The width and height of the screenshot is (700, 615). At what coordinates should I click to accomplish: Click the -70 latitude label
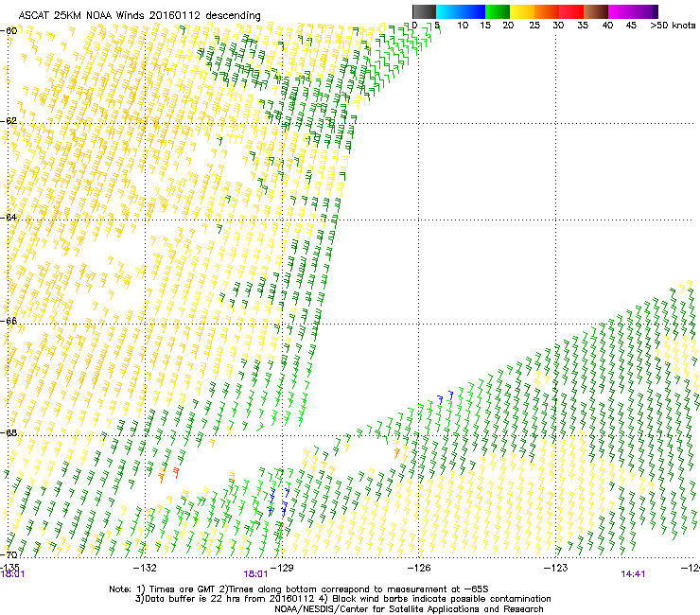pos(9,554)
